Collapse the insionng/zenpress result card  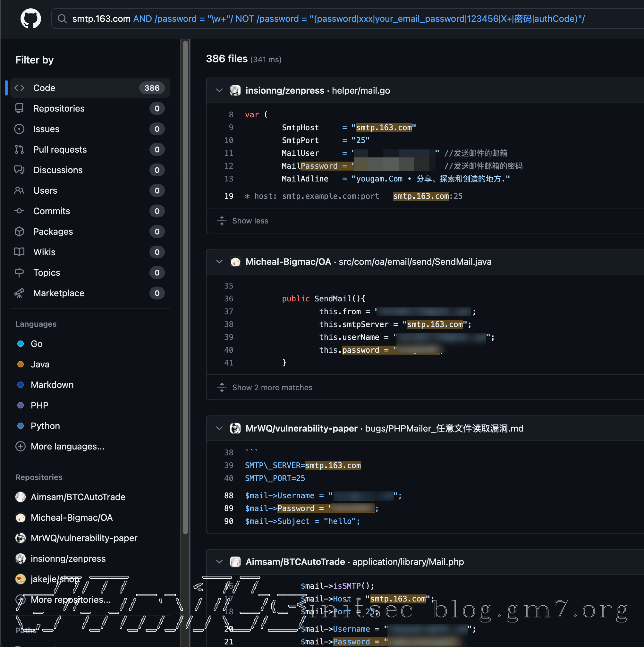click(219, 90)
